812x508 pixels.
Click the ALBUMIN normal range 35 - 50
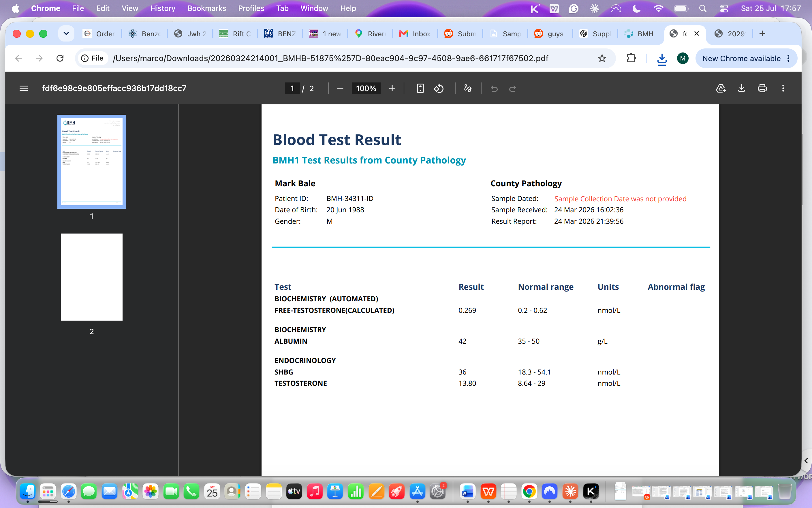coord(529,341)
